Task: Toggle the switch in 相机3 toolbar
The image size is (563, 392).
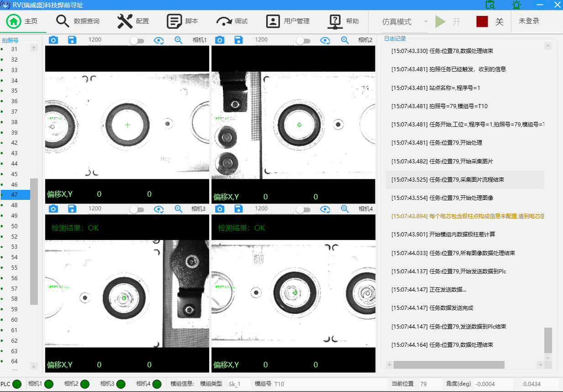Action: point(137,209)
